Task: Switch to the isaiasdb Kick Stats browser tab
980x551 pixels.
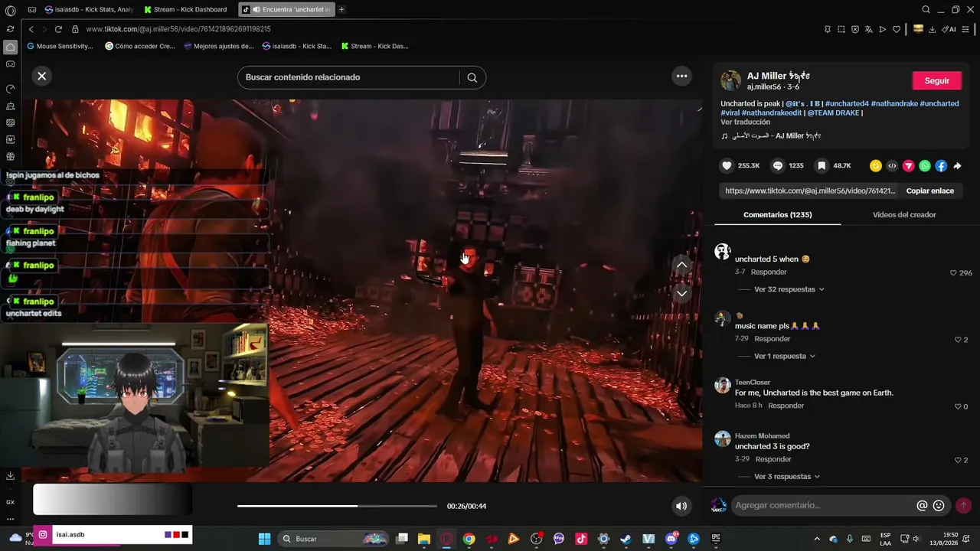Action: [88, 9]
